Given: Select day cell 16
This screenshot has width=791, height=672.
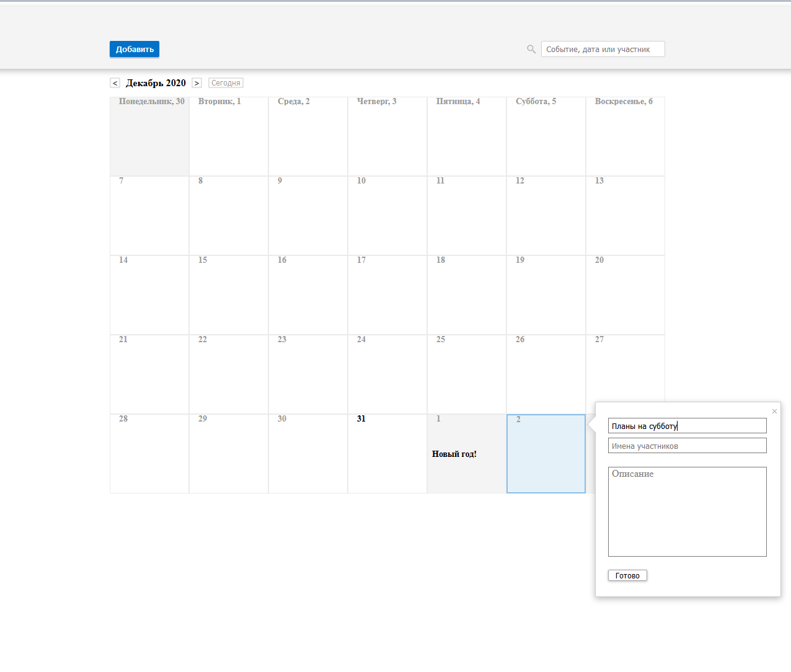Looking at the screenshot, I should click(x=308, y=295).
